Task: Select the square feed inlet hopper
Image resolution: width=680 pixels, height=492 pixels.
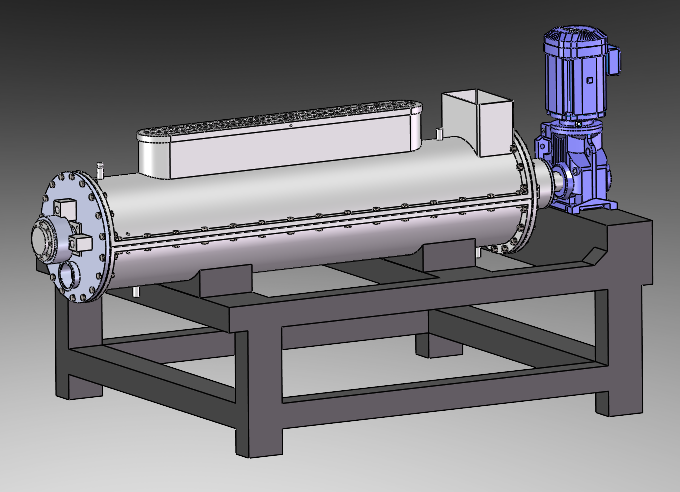Action: pyautogui.click(x=476, y=120)
